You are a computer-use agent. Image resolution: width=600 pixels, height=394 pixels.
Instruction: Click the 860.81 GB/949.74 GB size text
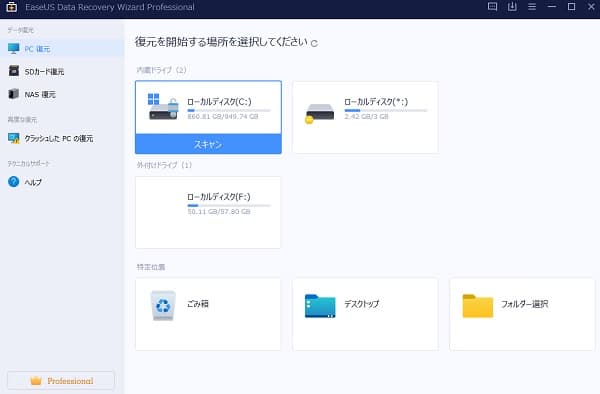[x=223, y=117]
